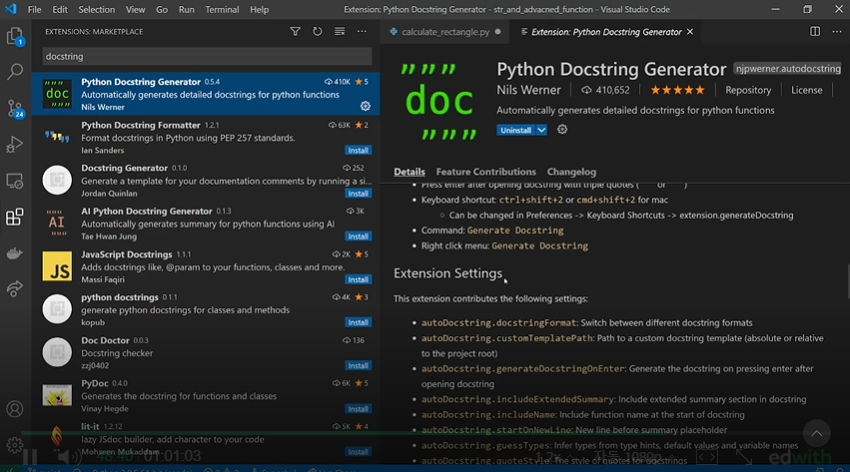
Task: Select PyDoc extension list item
Action: click(x=205, y=396)
